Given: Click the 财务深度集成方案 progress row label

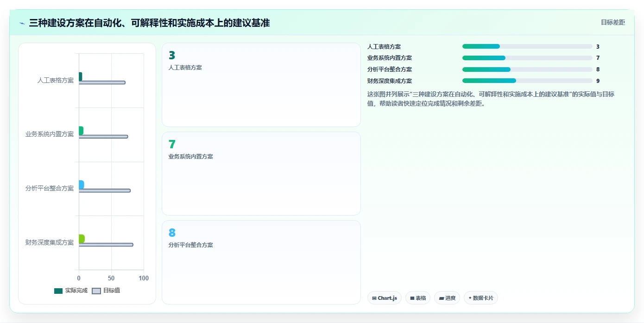Looking at the screenshot, I should (390, 81).
